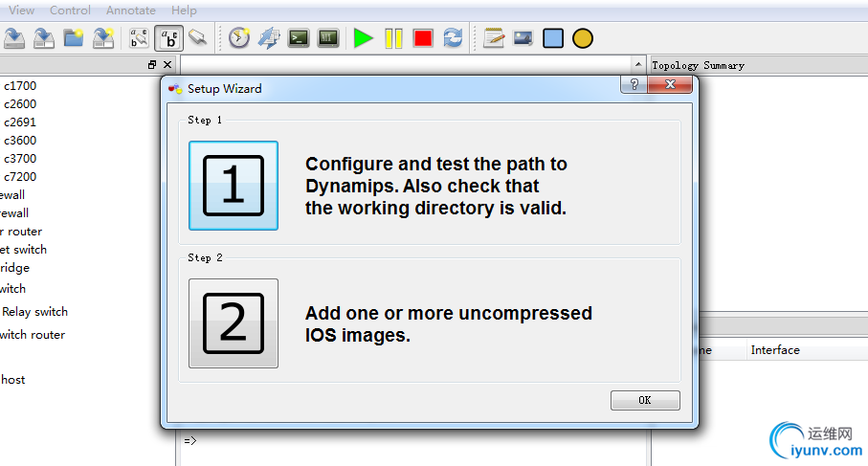Viewport: 868px width, 466px height.
Task: Click the green Start all devices button
Action: 363,38
